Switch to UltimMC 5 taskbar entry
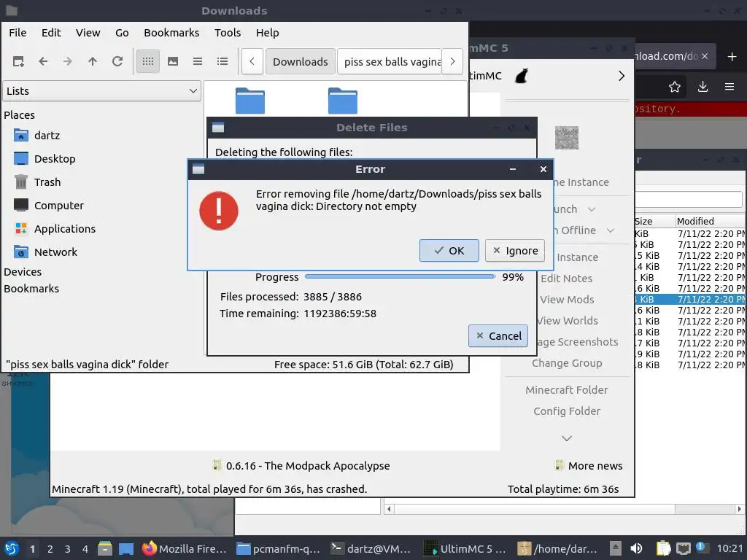This screenshot has width=747, height=560. coord(465,548)
